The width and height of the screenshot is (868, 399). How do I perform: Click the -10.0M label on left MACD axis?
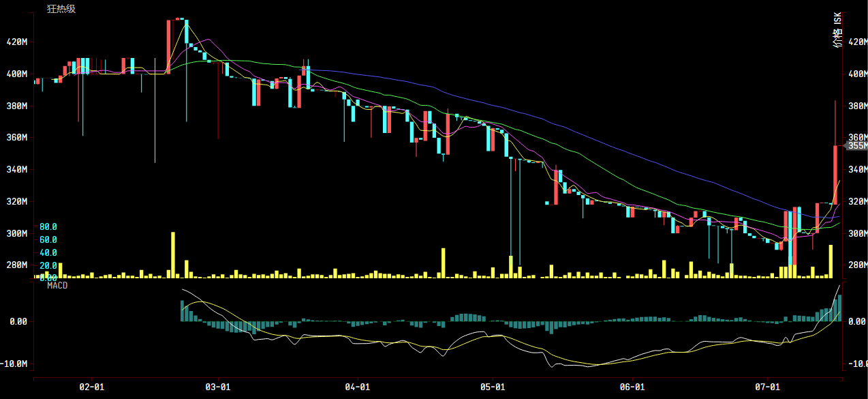point(16,364)
